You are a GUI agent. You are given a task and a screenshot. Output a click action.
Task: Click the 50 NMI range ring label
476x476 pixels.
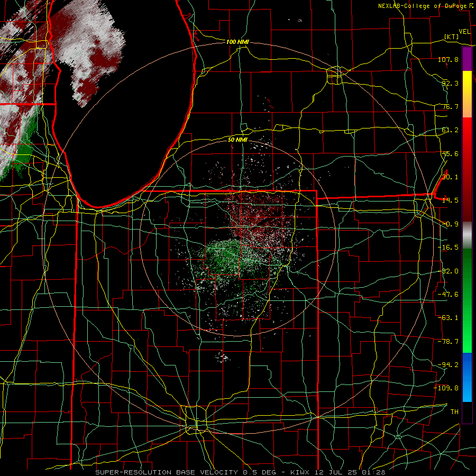point(237,140)
